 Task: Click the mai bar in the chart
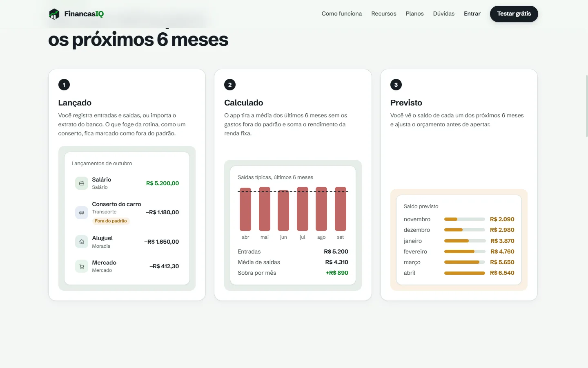click(265, 209)
